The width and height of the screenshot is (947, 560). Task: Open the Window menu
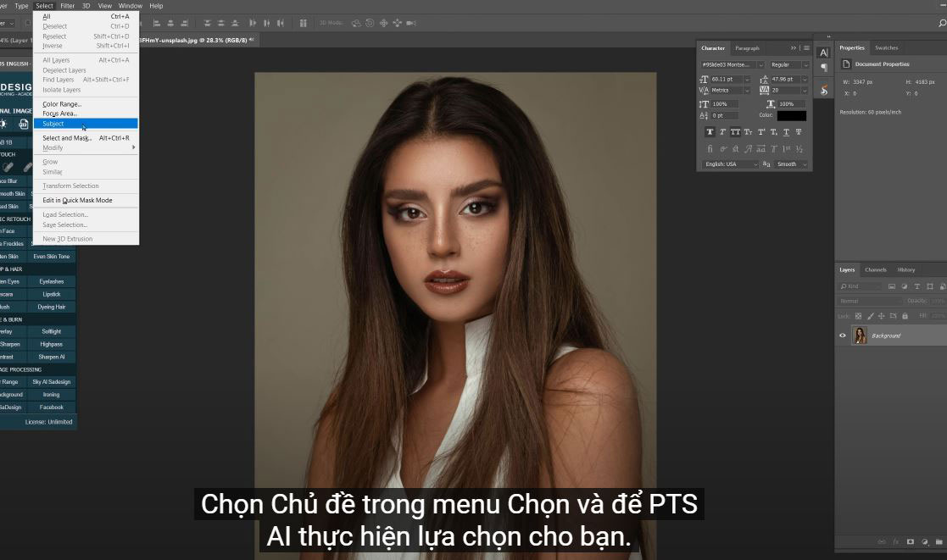click(131, 6)
